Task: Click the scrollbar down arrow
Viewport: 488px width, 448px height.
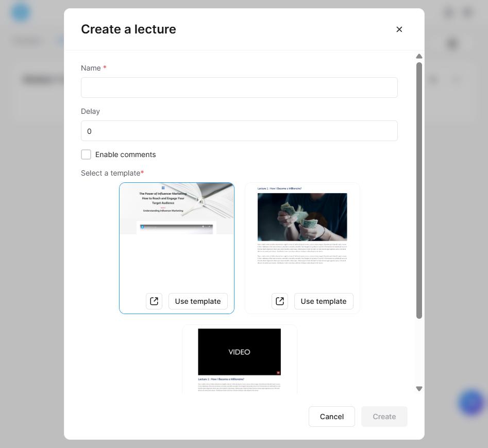Action: (419, 389)
